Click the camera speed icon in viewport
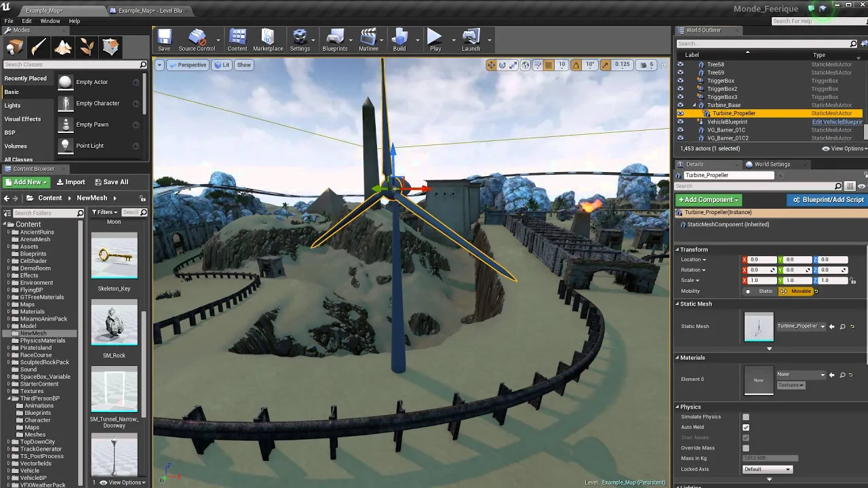The height and width of the screenshot is (488, 868). [644, 65]
